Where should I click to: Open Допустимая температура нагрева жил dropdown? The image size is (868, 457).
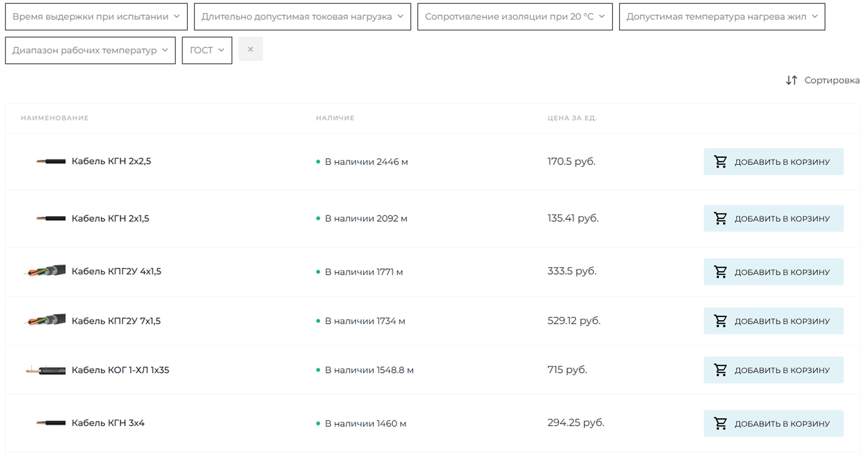[x=722, y=17]
